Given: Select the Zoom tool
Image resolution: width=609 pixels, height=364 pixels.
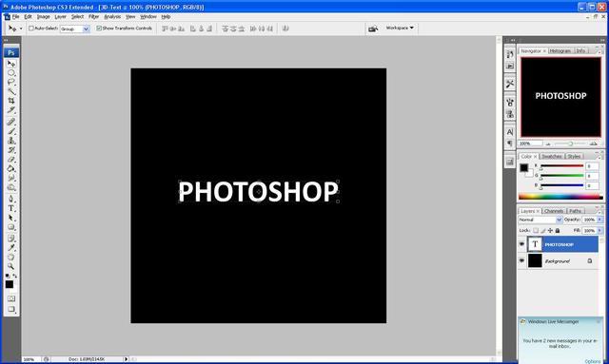Looking at the screenshot, I should point(11,266).
